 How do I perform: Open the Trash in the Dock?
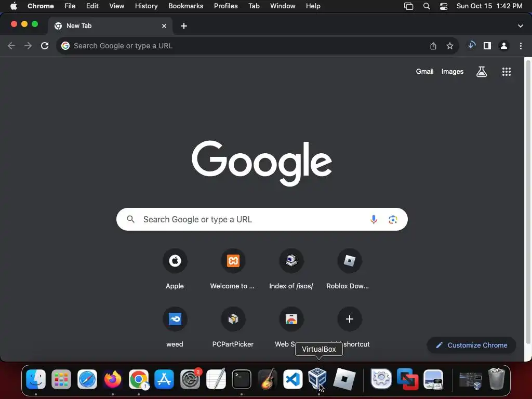(x=496, y=379)
